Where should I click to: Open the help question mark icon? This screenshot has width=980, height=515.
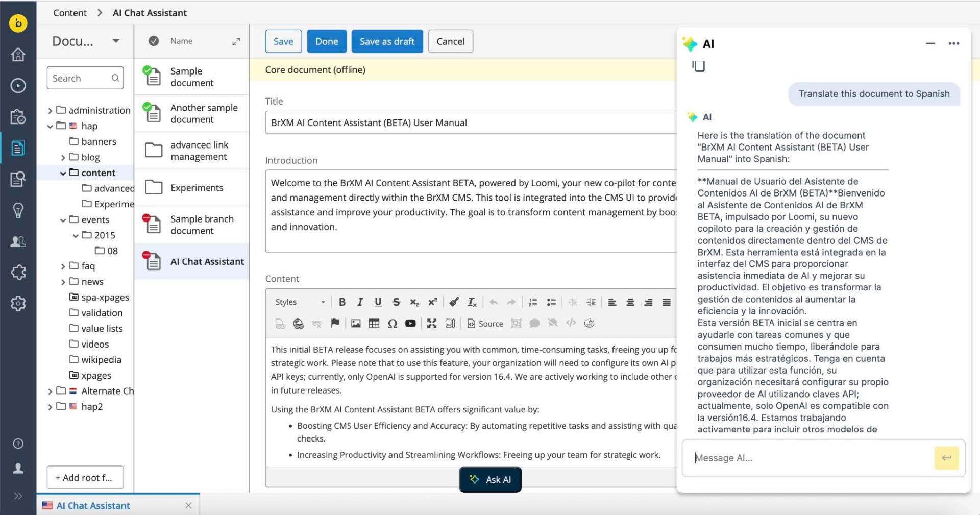click(x=18, y=444)
